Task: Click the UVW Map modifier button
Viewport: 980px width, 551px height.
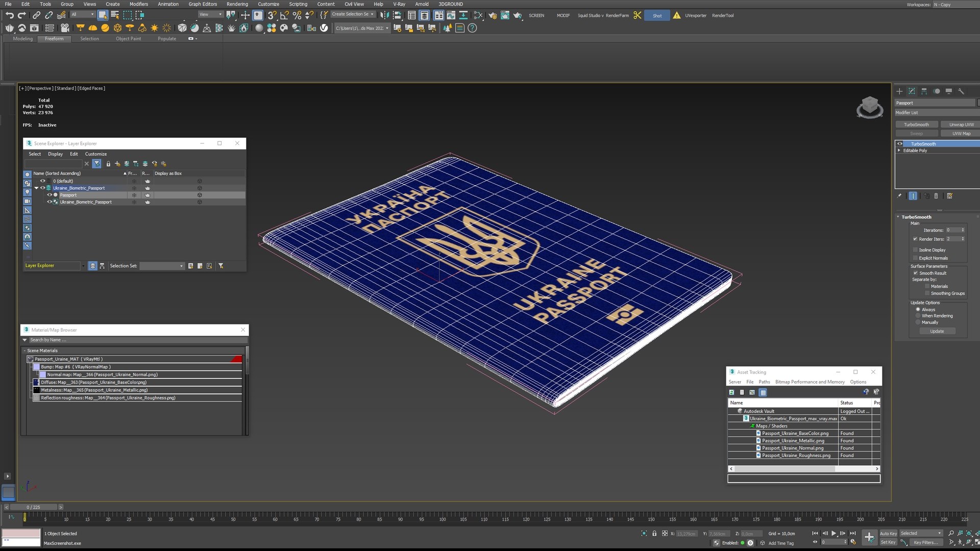Action: (961, 134)
